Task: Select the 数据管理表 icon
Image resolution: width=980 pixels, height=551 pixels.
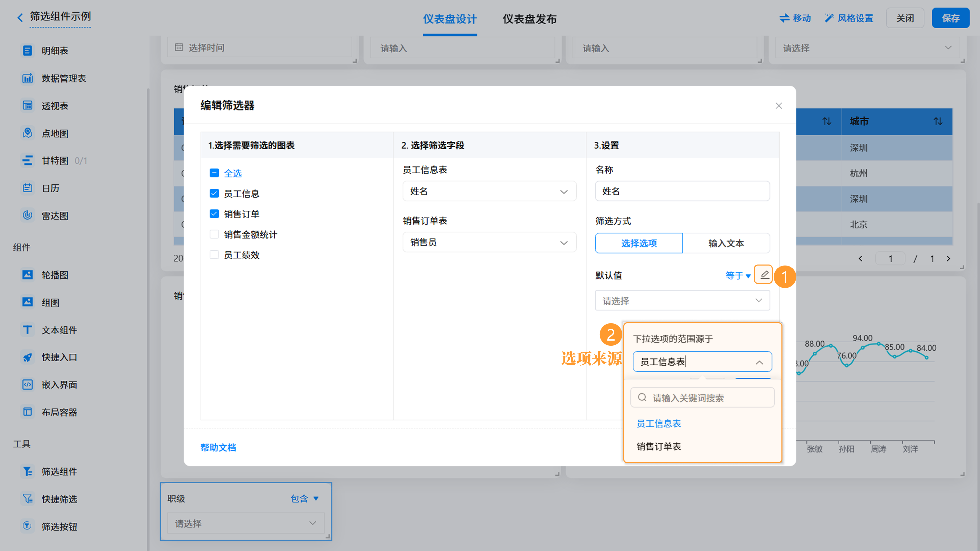Action: point(27,78)
